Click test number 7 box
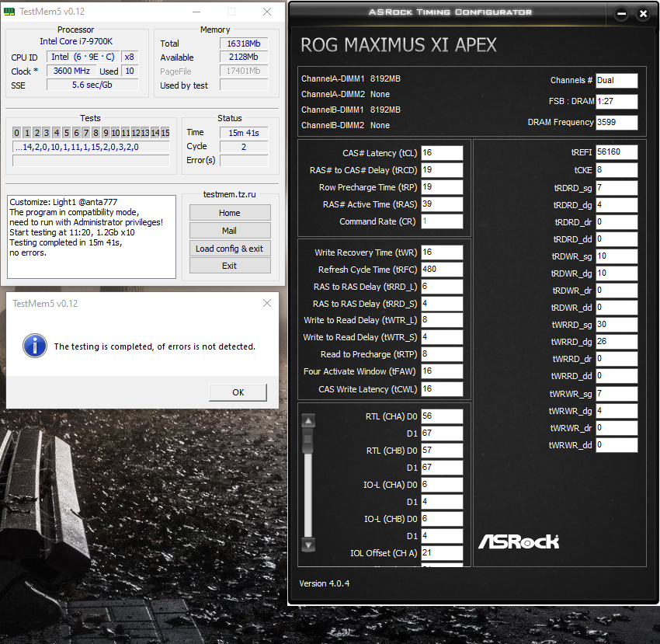This screenshot has height=644, width=660. (x=86, y=133)
